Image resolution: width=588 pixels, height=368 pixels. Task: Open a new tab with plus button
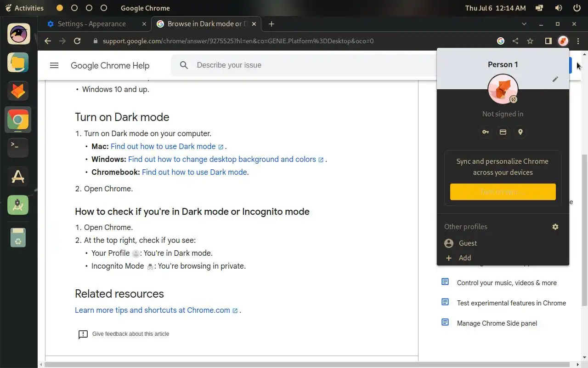pos(271,24)
